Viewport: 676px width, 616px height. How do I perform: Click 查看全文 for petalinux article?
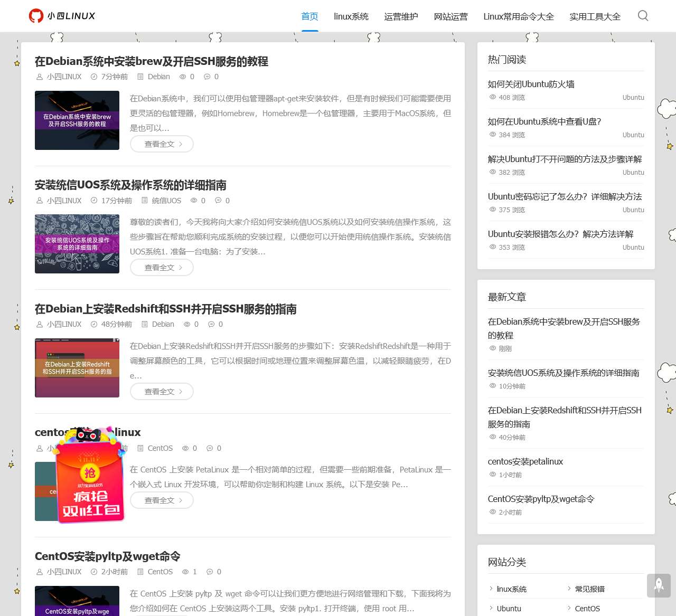click(x=162, y=500)
